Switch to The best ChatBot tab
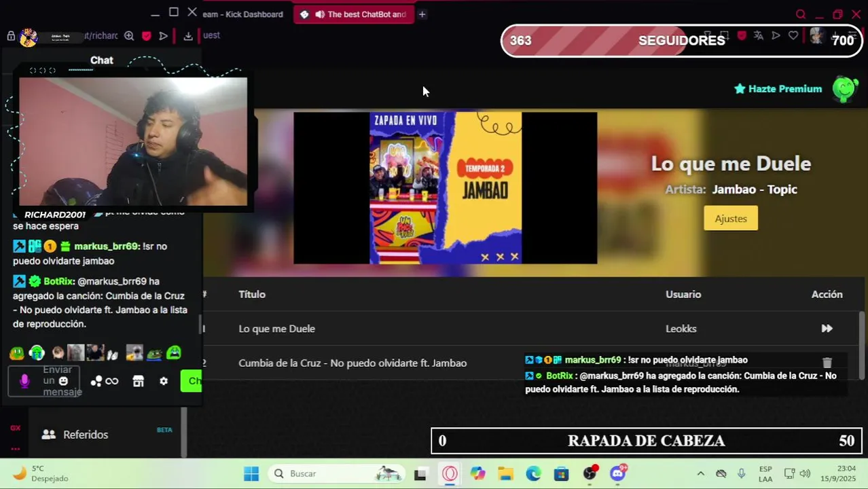 point(354,14)
